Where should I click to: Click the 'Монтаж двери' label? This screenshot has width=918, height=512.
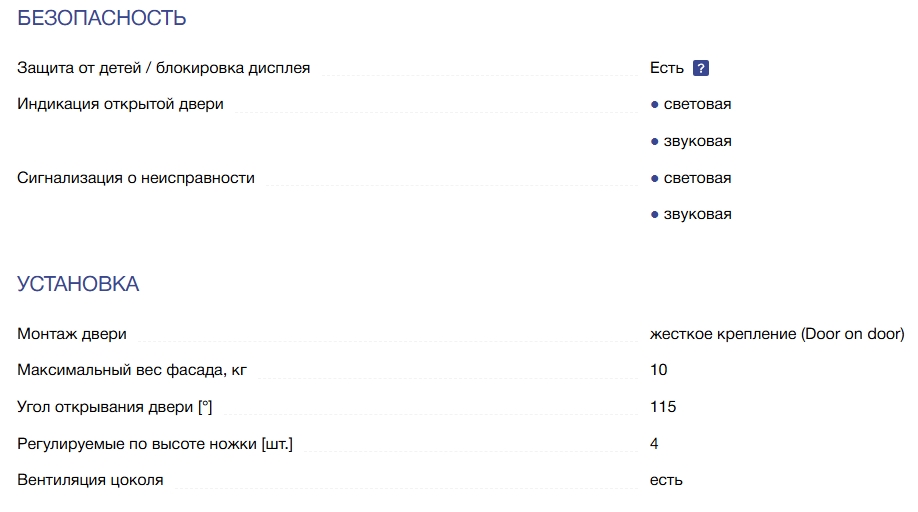click(72, 334)
